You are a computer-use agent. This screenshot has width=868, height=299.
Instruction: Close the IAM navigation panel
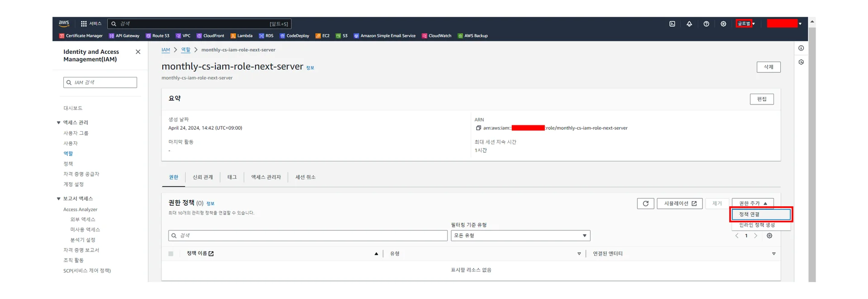click(138, 52)
